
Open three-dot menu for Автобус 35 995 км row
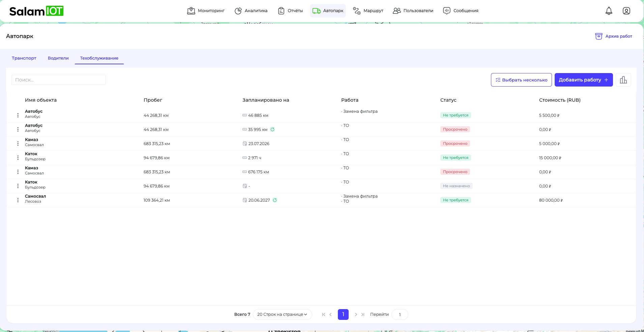pos(18,129)
